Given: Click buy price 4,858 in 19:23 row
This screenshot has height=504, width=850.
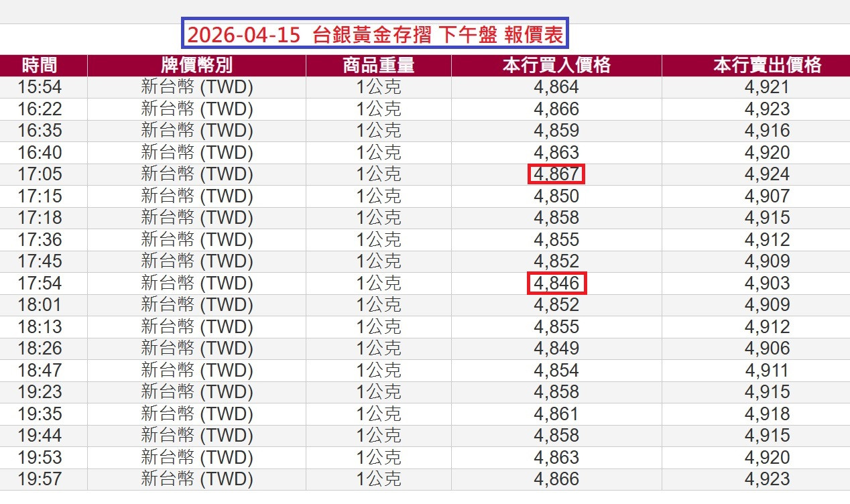Looking at the screenshot, I should pos(556,392).
